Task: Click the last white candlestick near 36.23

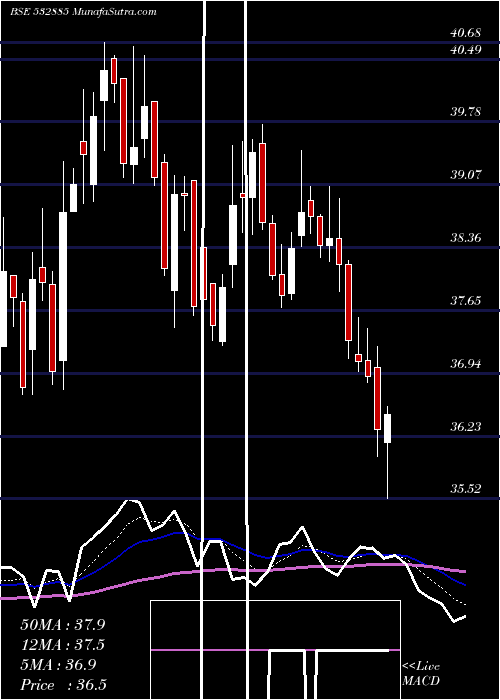Action: coord(387,429)
